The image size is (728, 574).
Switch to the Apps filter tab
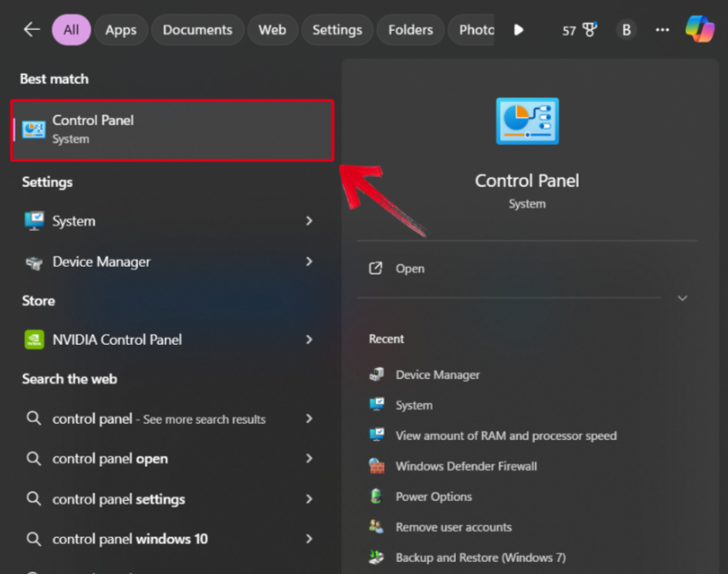pyautogui.click(x=121, y=30)
